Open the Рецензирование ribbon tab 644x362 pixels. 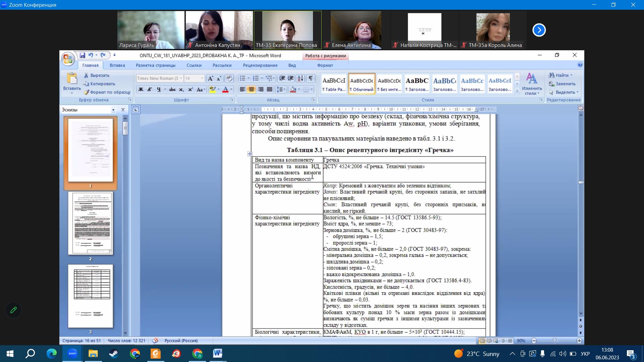click(260, 65)
